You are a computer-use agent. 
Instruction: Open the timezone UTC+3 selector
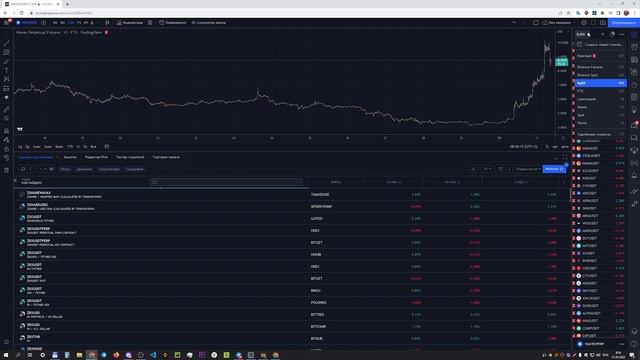coord(523,147)
